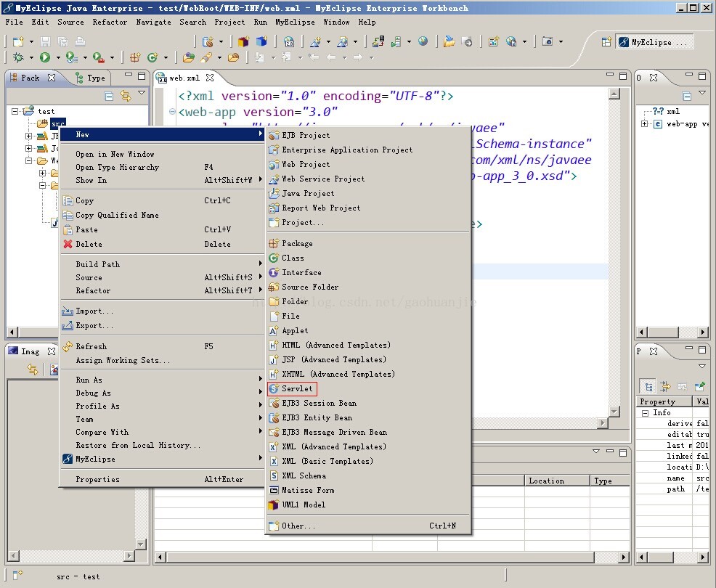Collapse the test project tree node
The height and width of the screenshot is (588, 716).
tap(15, 111)
